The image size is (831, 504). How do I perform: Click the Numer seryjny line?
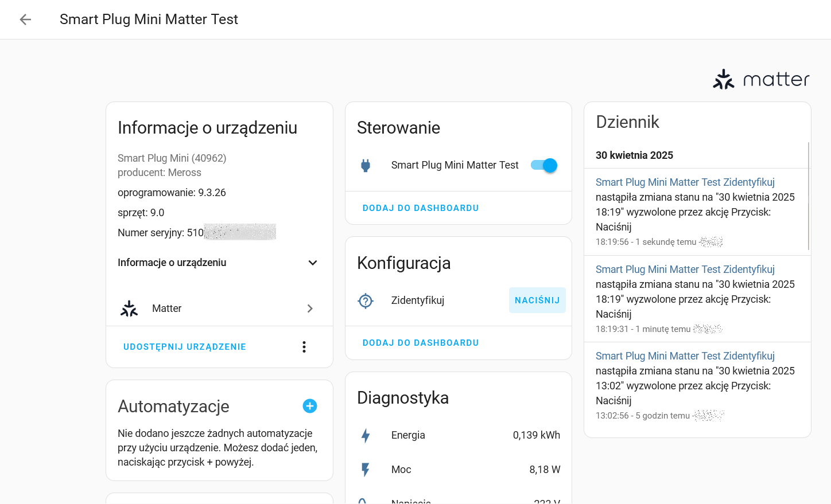click(x=197, y=232)
